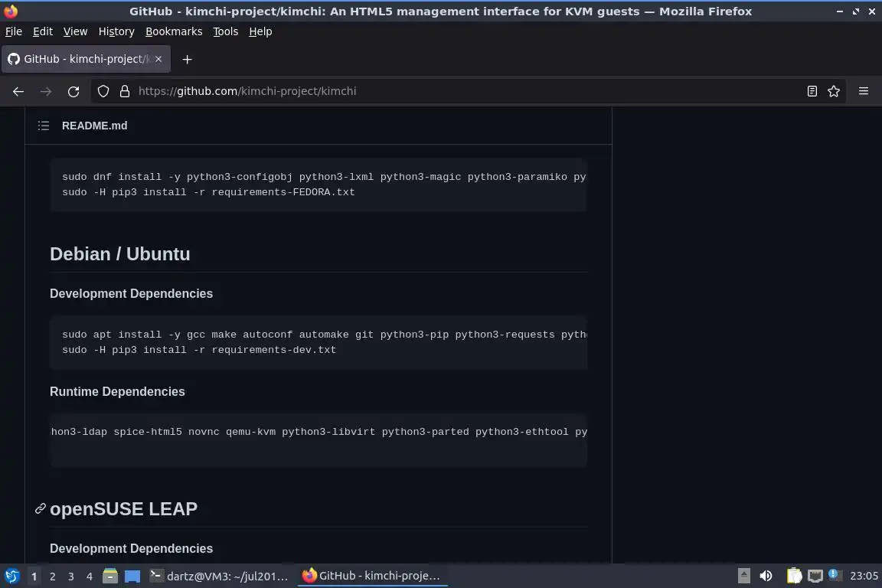Screen dimensions: 882x588
Task: Switch to workspace 2 in pager
Action: coord(52,577)
